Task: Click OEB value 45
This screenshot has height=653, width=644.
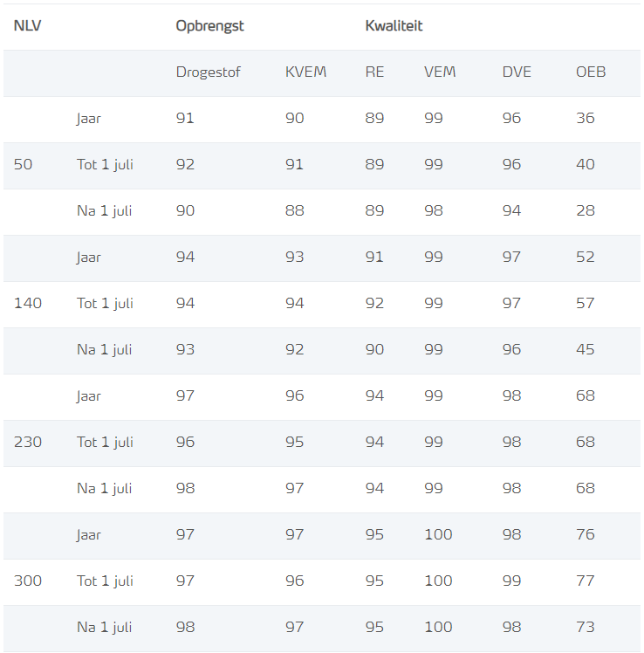Action: point(586,349)
